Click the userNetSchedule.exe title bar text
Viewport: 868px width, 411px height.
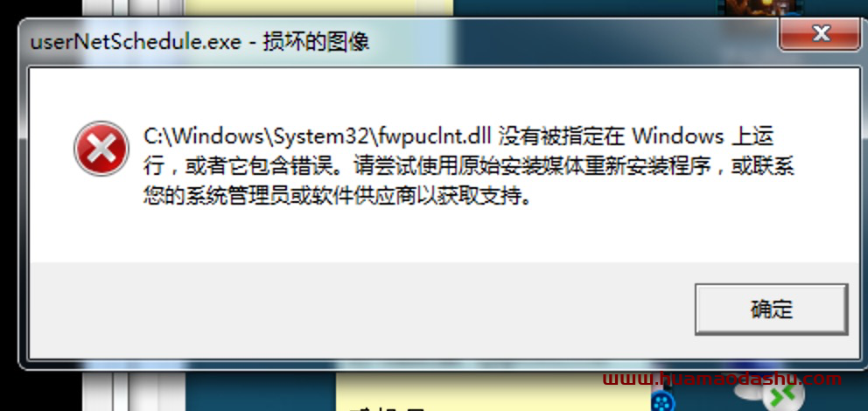pos(136,42)
